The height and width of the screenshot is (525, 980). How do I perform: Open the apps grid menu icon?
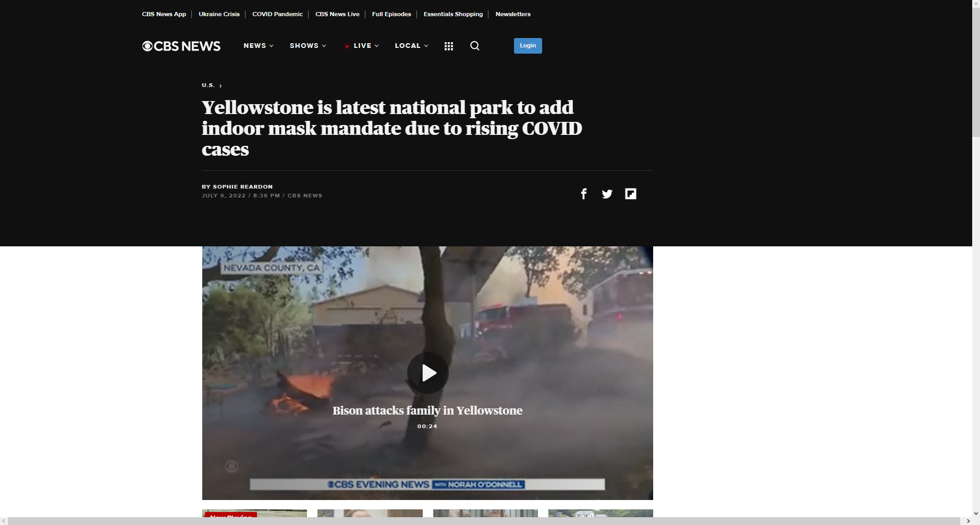(x=448, y=46)
